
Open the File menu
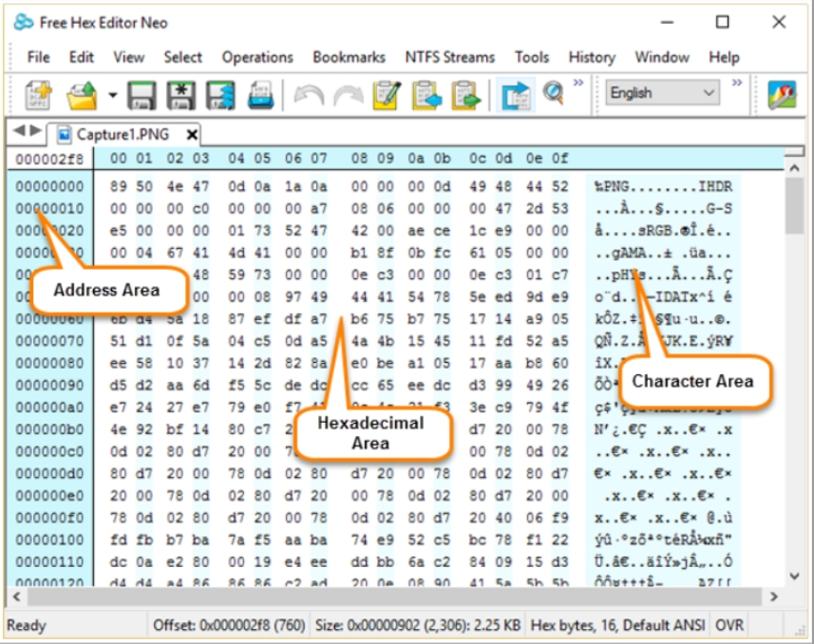point(38,57)
